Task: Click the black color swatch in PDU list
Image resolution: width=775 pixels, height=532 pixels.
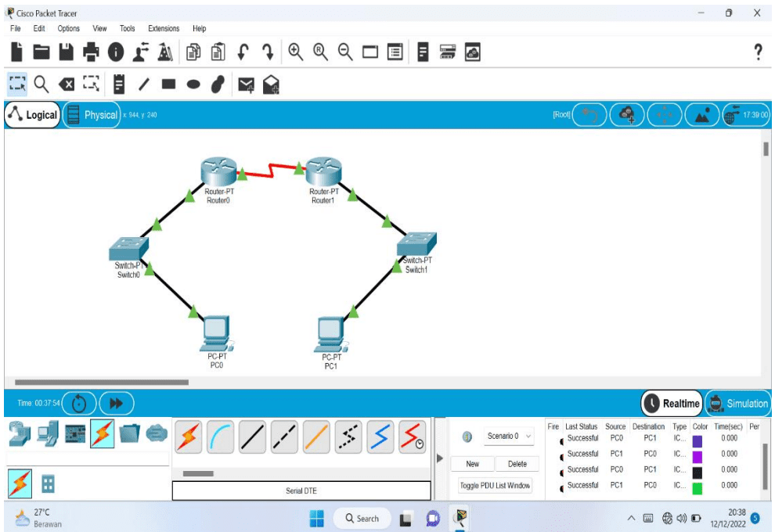Action: (697, 473)
